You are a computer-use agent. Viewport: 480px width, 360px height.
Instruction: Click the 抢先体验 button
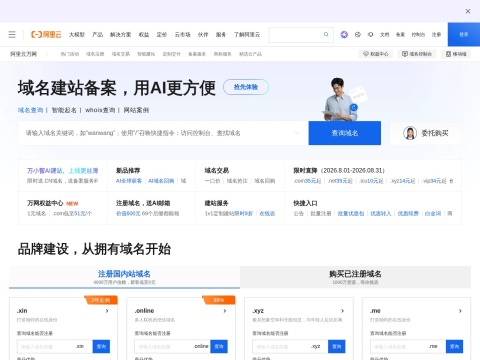coord(246,87)
